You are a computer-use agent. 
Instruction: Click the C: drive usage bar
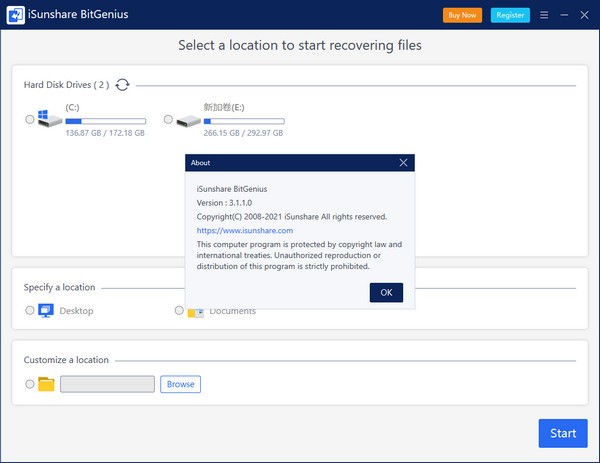[105, 120]
